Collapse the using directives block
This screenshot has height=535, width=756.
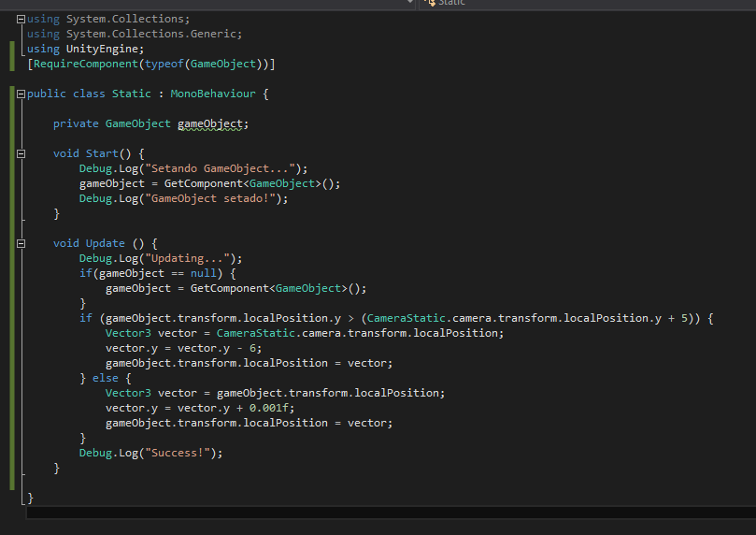pos(21,20)
